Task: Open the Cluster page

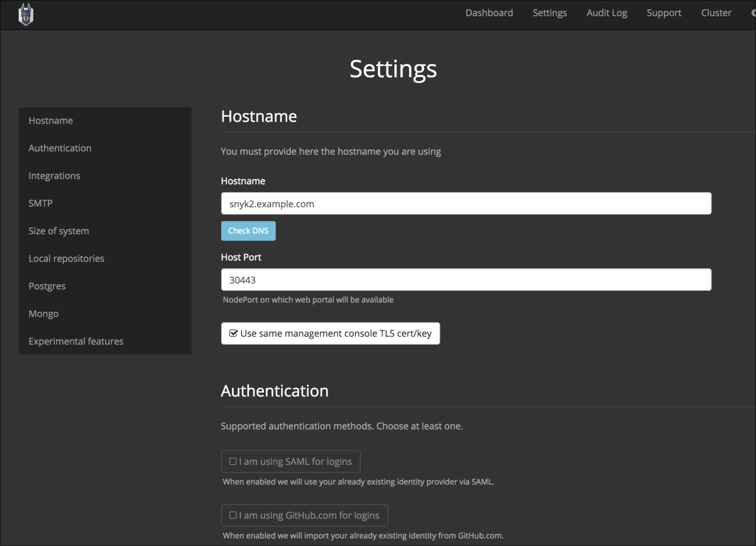Action: 716,13
